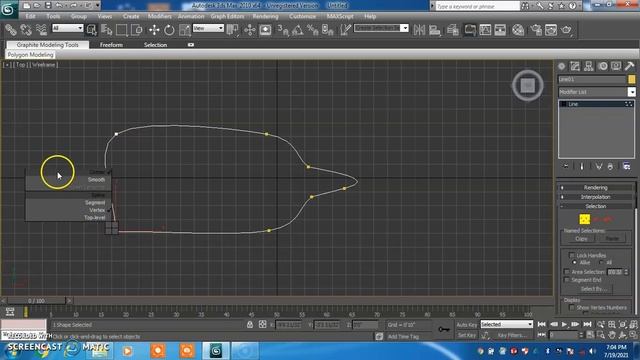Toggle 3D Snaps icon
Image resolution: width=640 pixels, height=360 pixels.
click(283, 30)
